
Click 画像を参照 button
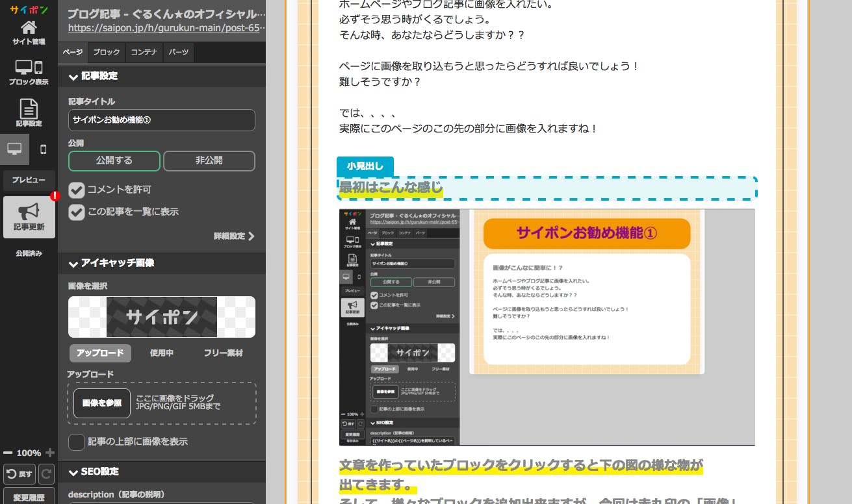tap(102, 403)
